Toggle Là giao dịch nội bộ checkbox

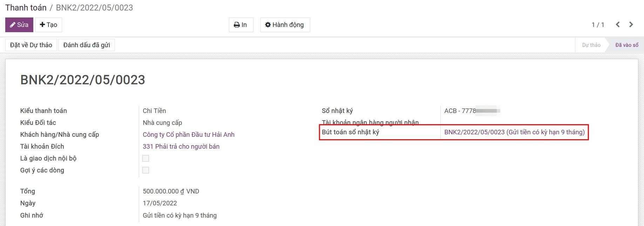coord(146,158)
